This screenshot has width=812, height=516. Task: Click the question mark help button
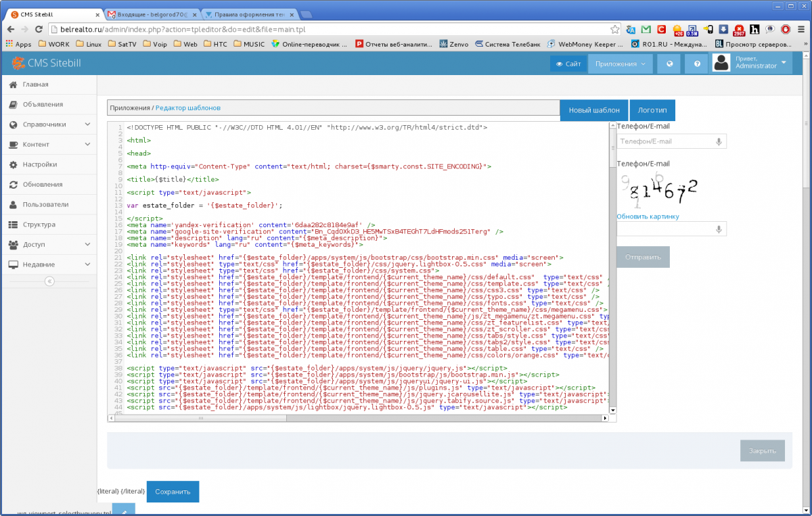(x=696, y=64)
